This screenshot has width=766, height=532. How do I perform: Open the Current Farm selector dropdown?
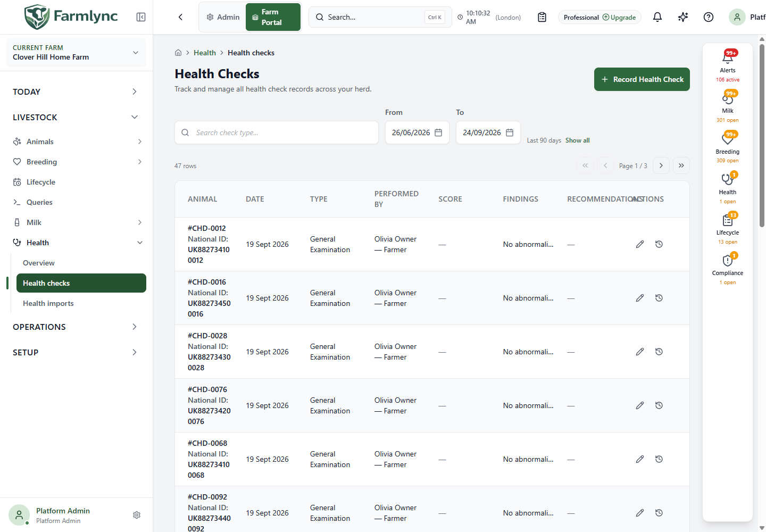click(76, 52)
